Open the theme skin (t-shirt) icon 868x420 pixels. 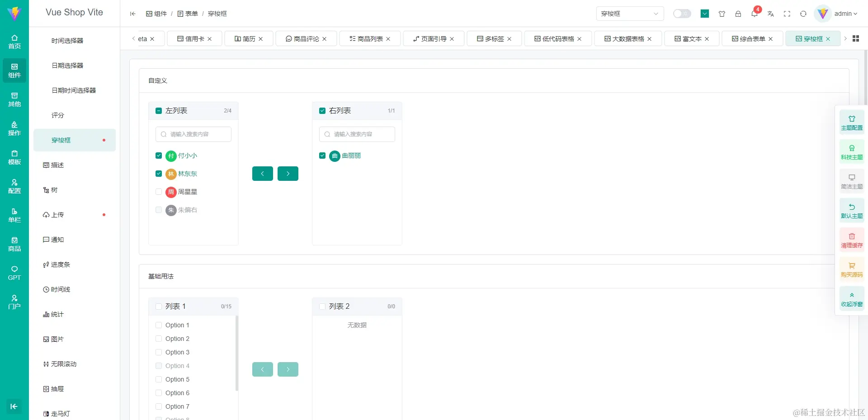click(722, 14)
